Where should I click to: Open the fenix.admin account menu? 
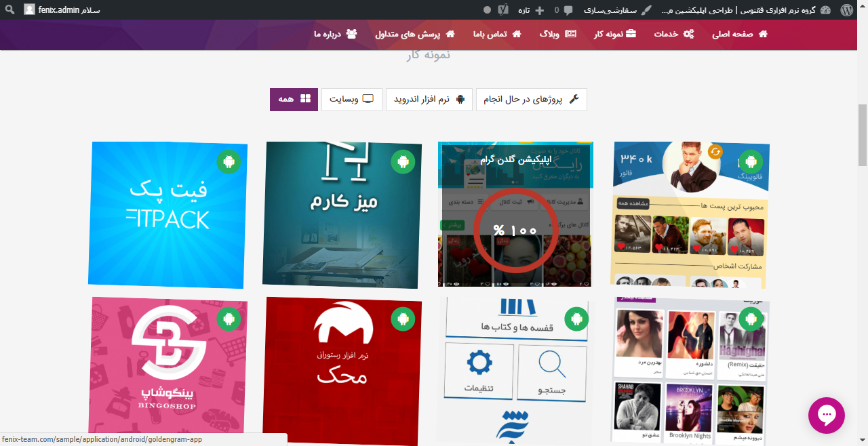(x=62, y=10)
